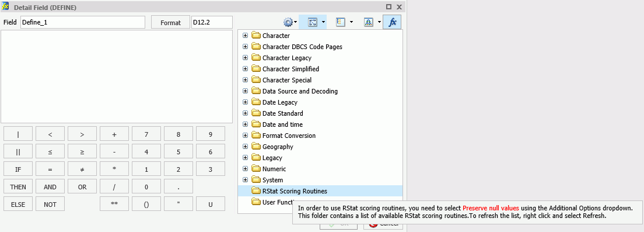
Task: Open the gear Additional Options icon
Action: click(x=288, y=23)
